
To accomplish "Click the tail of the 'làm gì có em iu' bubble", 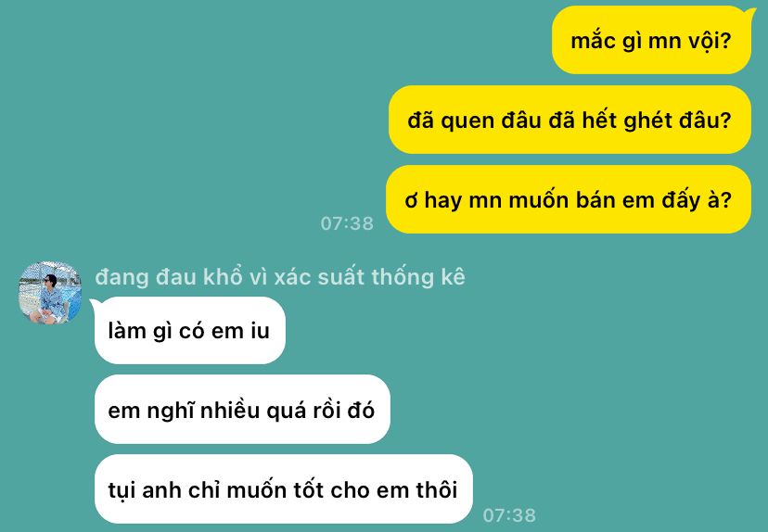I will 94,304.
